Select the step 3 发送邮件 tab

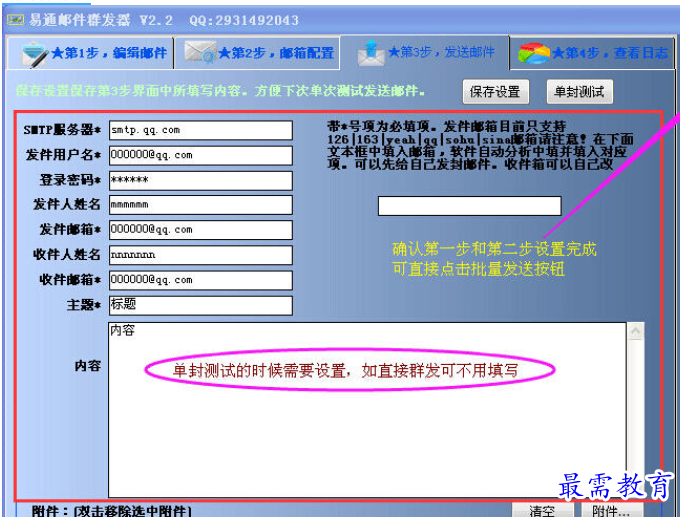(x=425, y=53)
